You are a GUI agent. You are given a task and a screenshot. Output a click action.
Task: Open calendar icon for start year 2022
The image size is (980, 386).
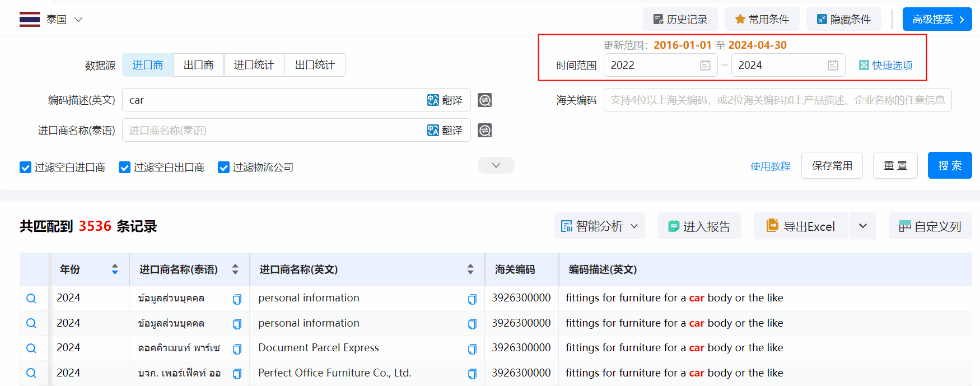click(x=705, y=66)
